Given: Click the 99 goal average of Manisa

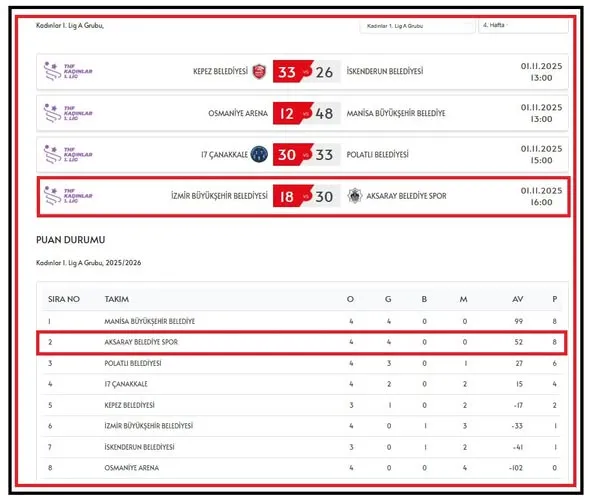Looking at the screenshot, I should 519,321.
